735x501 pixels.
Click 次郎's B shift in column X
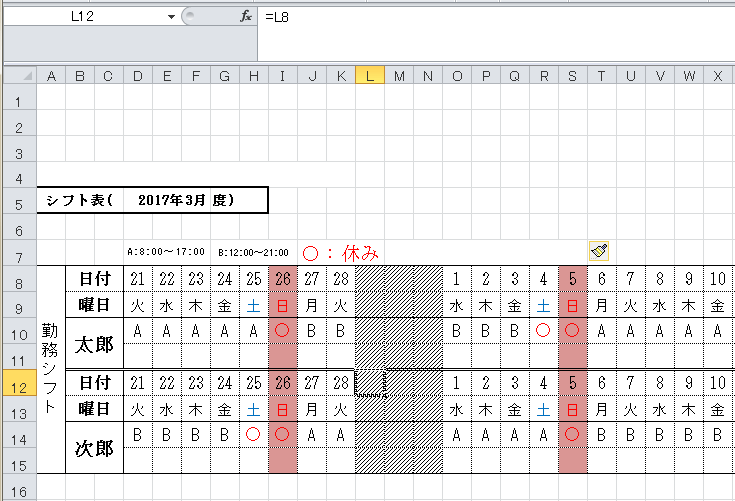[x=718, y=434]
